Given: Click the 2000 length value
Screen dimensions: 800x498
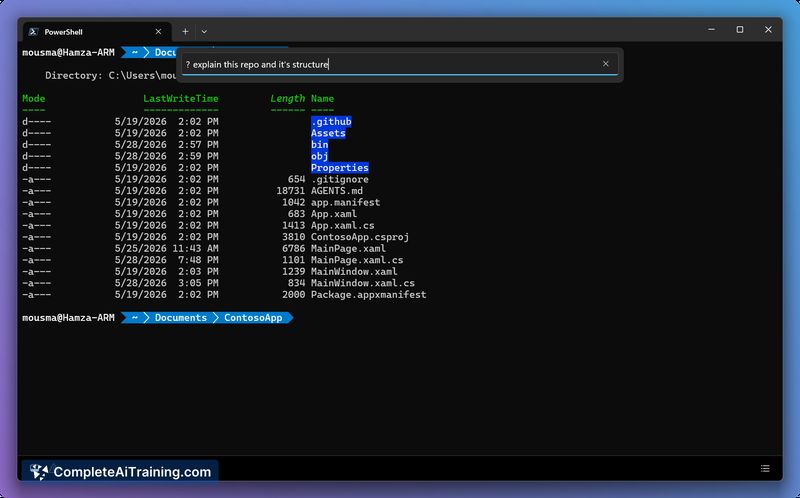Looking at the screenshot, I should tap(293, 294).
